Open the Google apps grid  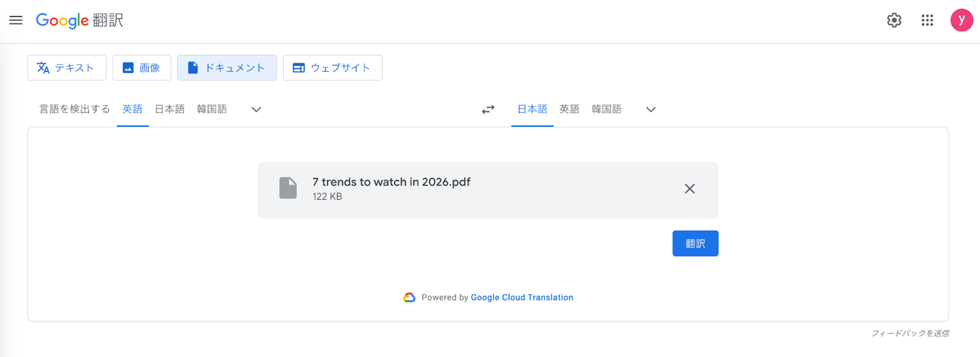[927, 20]
